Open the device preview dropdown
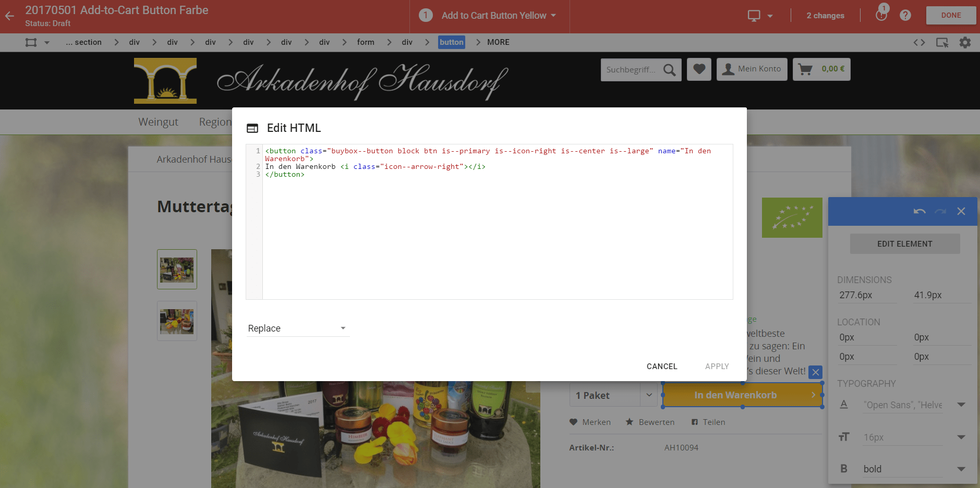This screenshot has width=980, height=488. pyautogui.click(x=760, y=16)
